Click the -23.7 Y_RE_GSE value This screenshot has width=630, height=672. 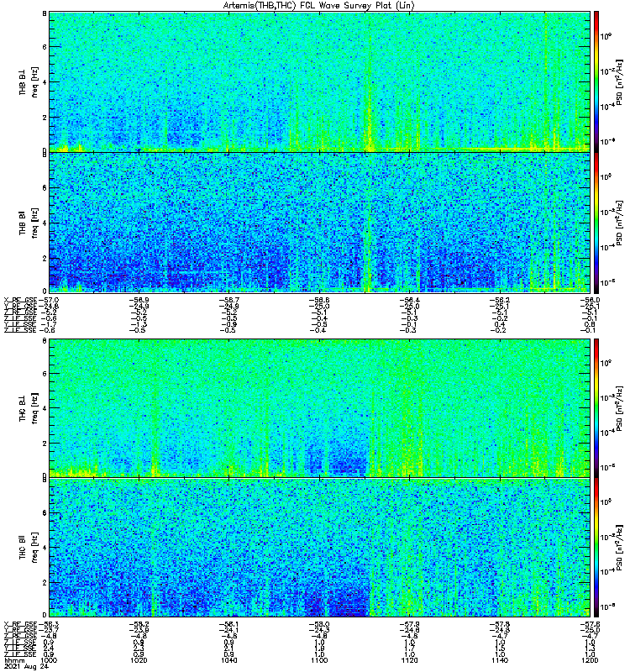click(49, 631)
